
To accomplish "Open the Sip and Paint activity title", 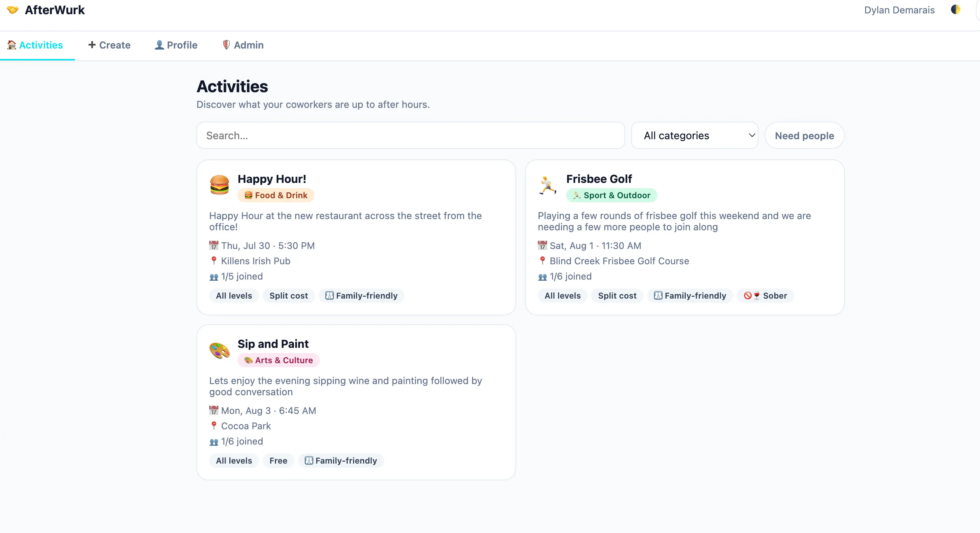I will tap(273, 344).
